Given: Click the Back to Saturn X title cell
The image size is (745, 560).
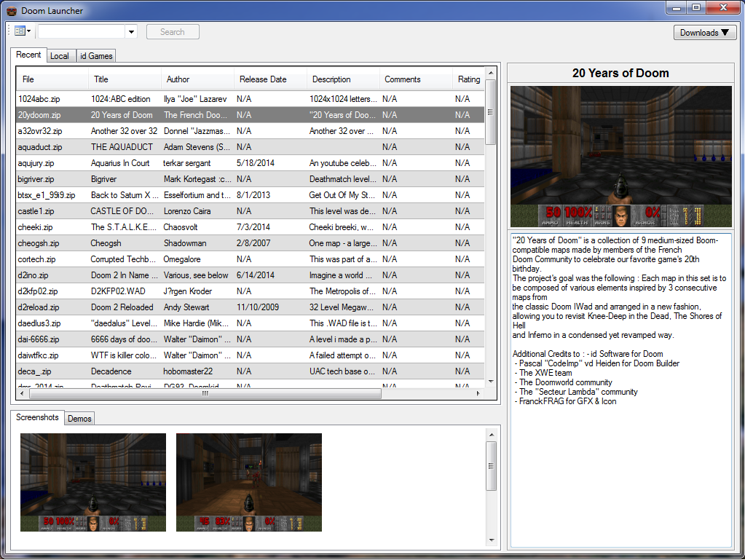Looking at the screenshot, I should click(x=125, y=195).
